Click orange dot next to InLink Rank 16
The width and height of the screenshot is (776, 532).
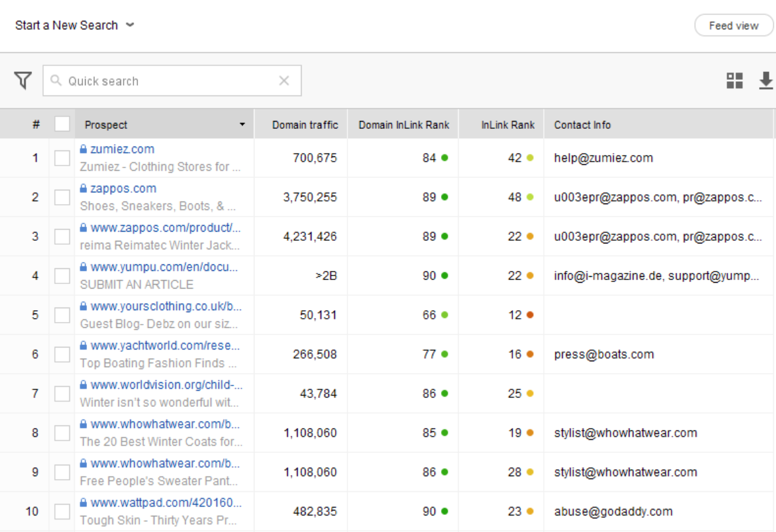coord(530,354)
